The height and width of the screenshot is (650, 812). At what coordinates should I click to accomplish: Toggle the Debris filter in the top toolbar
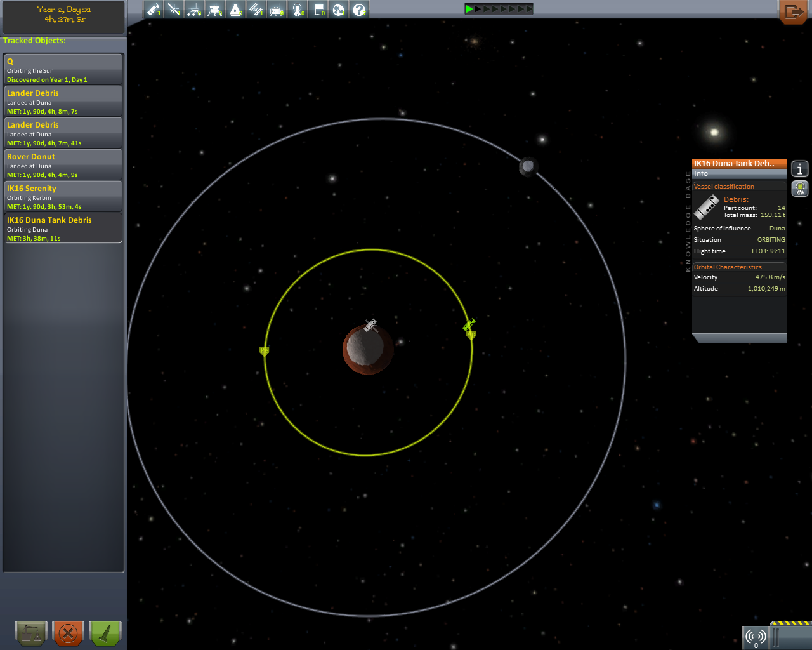154,10
